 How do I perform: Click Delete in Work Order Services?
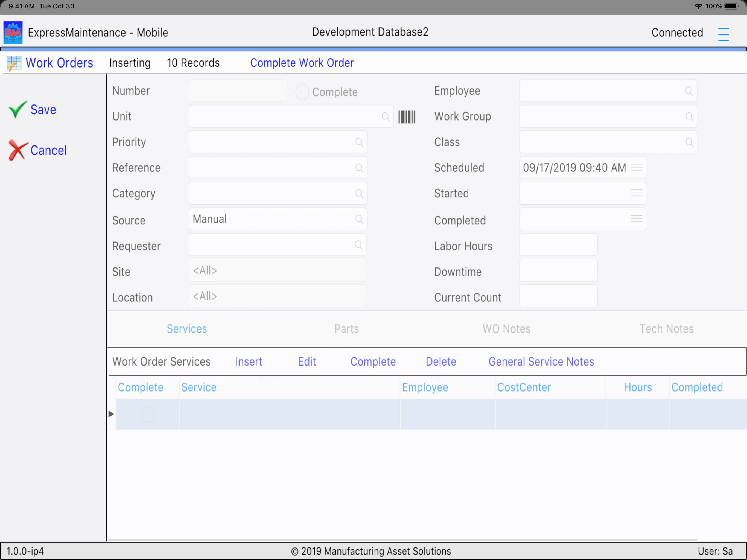coord(441,361)
